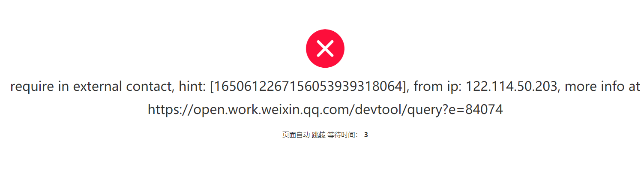Image resolution: width=644 pixels, height=186 pixels.
Task: Follow the 跳转 redirect link
Action: pos(318,135)
